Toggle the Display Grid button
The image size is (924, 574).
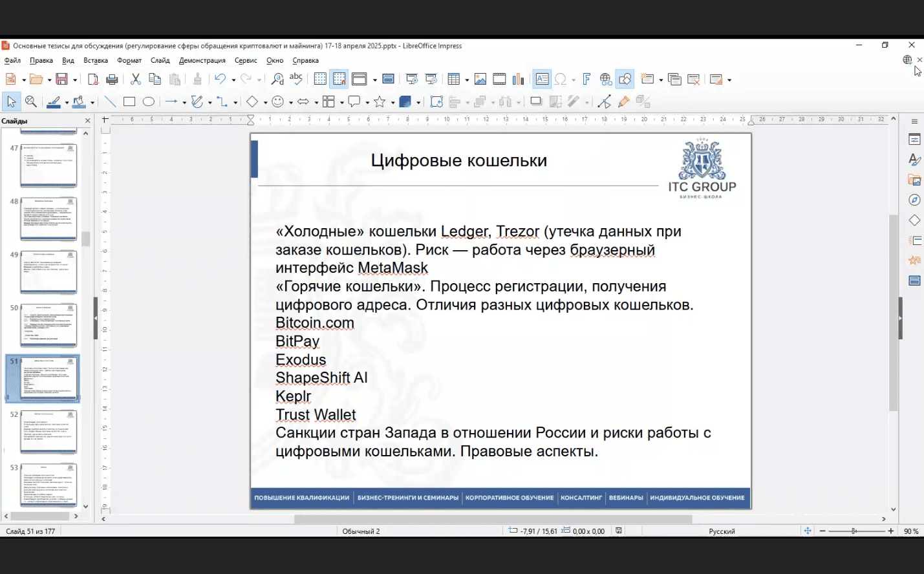(320, 80)
